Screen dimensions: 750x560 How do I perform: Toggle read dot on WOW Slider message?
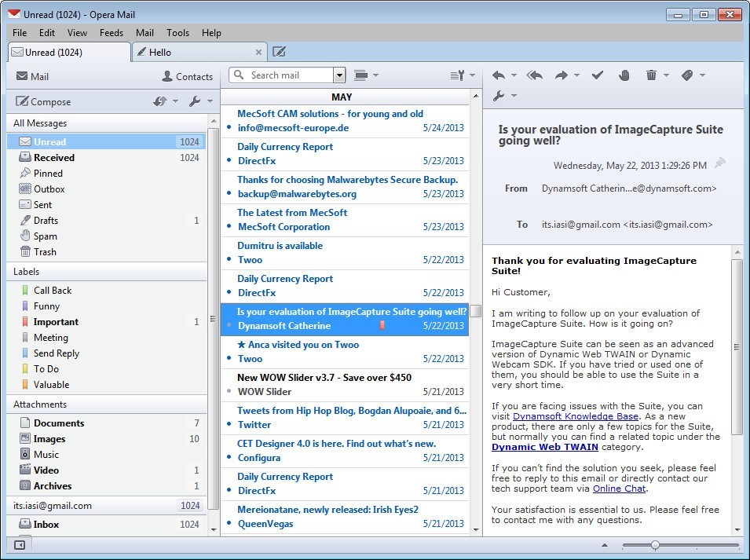click(x=229, y=391)
